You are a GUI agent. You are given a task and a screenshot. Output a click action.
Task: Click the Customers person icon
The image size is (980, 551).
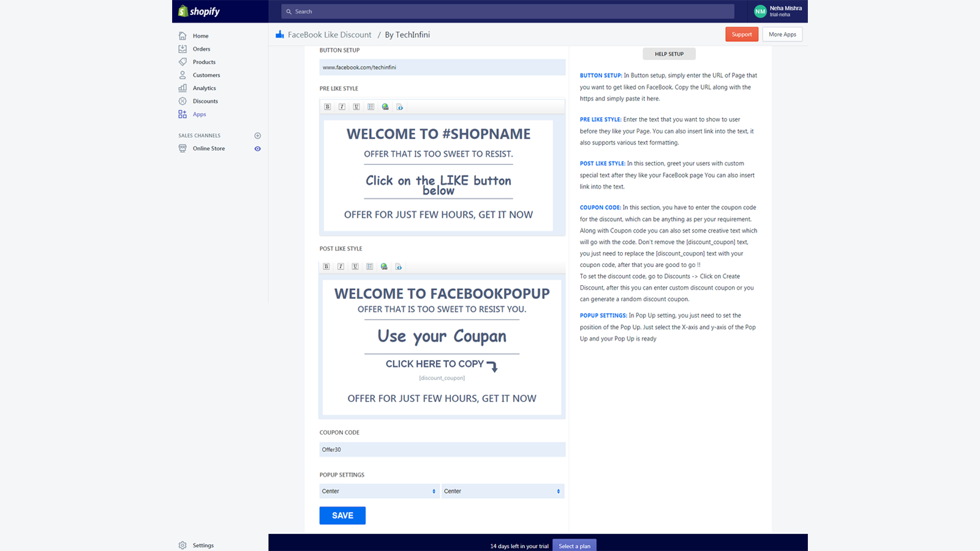click(x=183, y=75)
